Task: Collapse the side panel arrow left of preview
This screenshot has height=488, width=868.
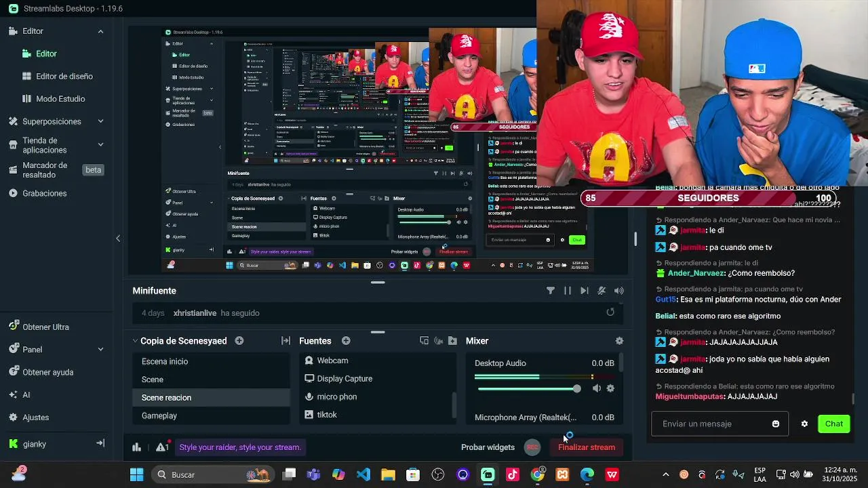Action: tap(118, 238)
